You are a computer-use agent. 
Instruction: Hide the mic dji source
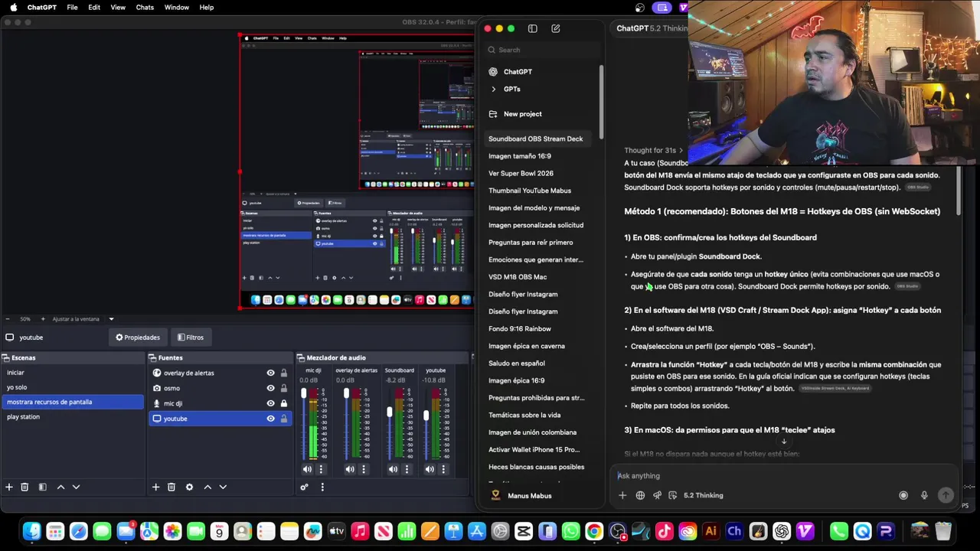pos(270,403)
